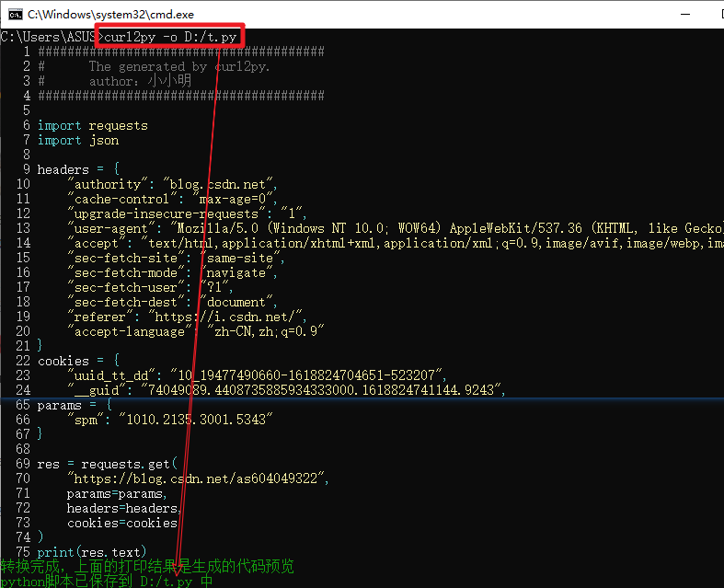The height and width of the screenshot is (588, 724).
Task: Click the https://blog.csdn.net/as604049322 URL
Action: click(196, 478)
